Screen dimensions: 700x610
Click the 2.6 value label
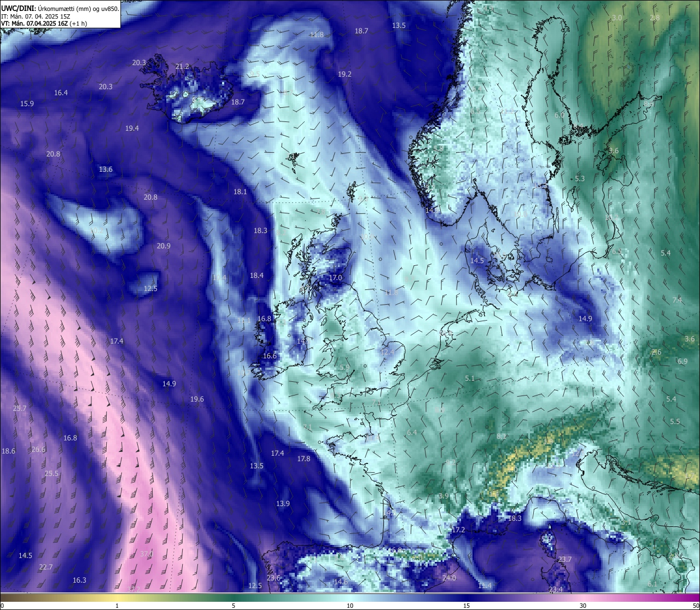point(656,352)
